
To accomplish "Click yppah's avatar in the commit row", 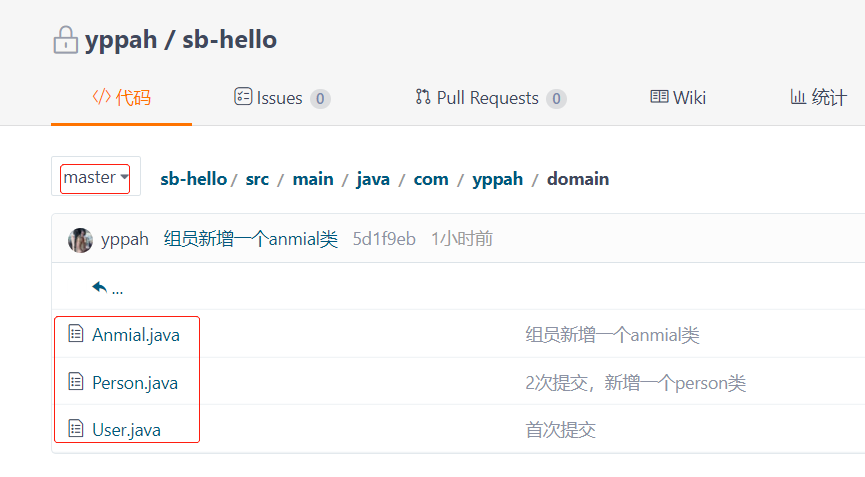I will 80,239.
